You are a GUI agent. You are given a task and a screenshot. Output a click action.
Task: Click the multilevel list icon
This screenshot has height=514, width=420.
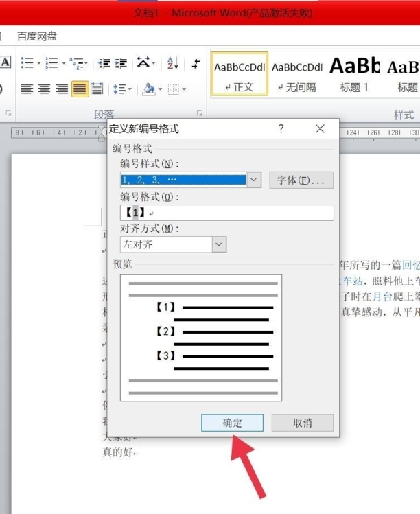point(76,63)
